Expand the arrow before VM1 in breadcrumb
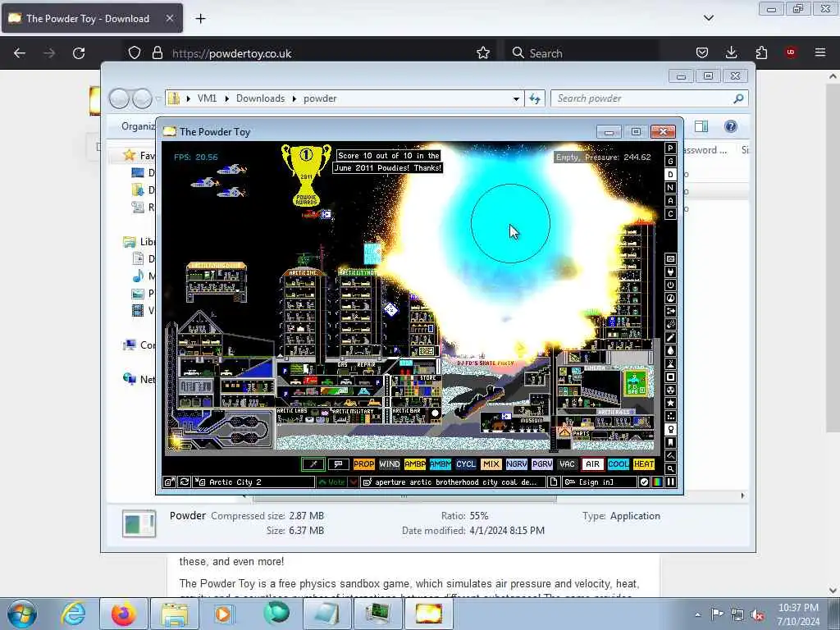Viewport: 840px width, 630px height. tap(189, 98)
